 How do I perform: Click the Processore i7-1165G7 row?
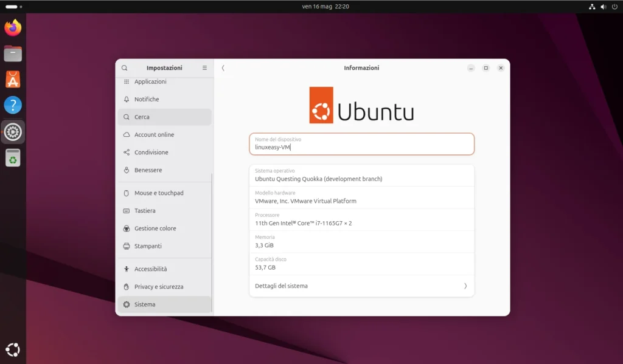coord(361,219)
